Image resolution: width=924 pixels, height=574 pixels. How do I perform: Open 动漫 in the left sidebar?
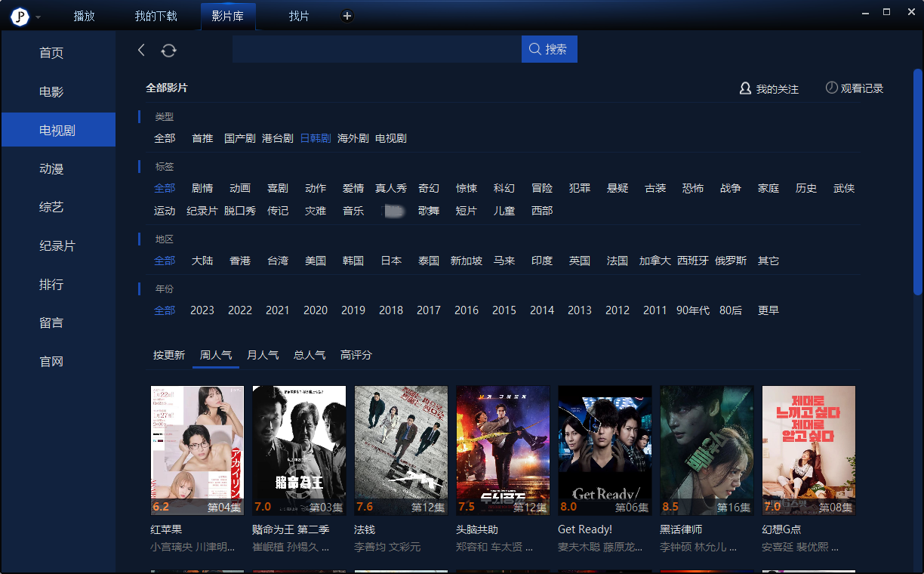[x=51, y=169]
